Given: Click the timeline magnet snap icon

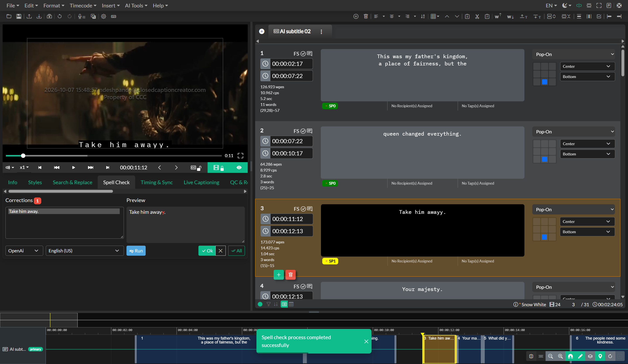Looking at the screenshot, I should click(x=570, y=356).
